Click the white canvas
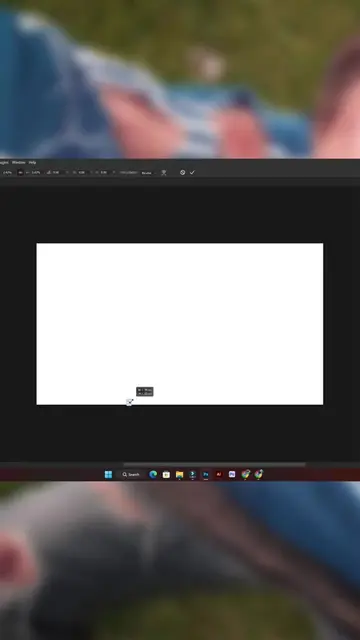Viewport: 360px width, 640px height. point(180,324)
